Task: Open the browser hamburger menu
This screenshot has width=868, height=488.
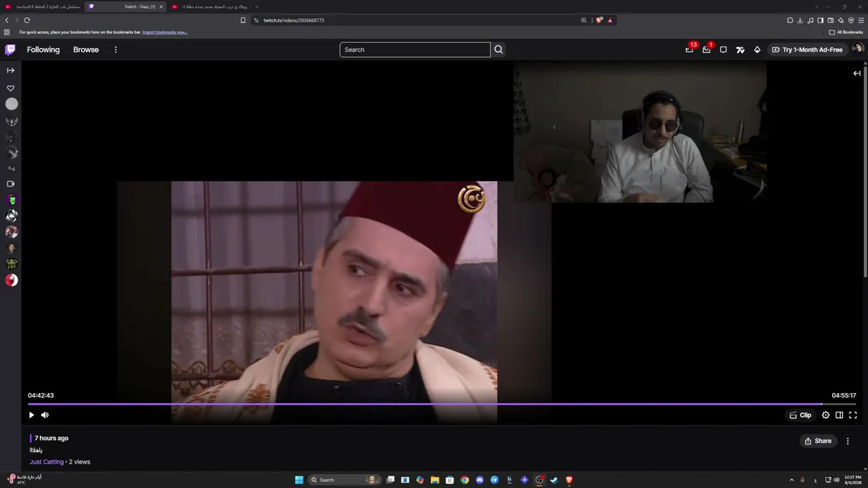Action: click(x=861, y=20)
